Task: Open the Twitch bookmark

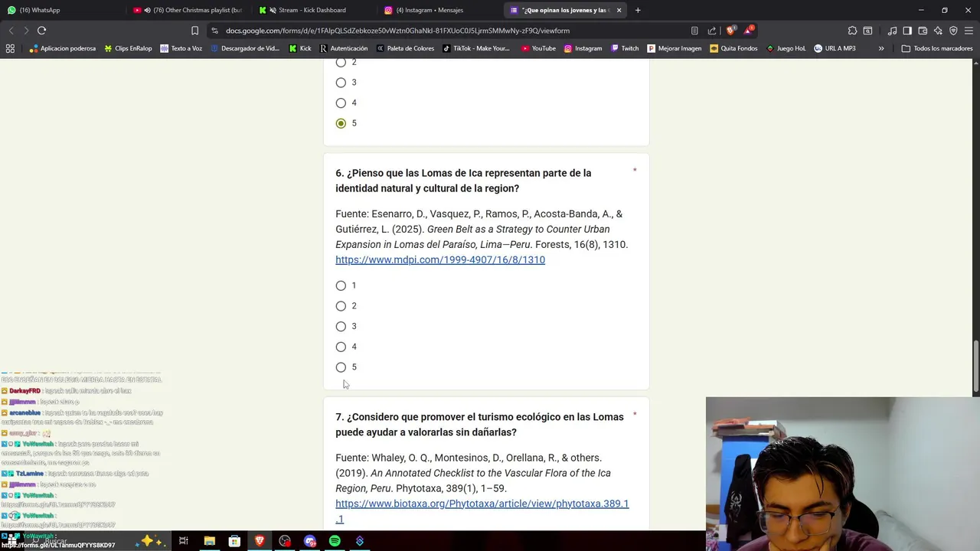Action: click(625, 48)
